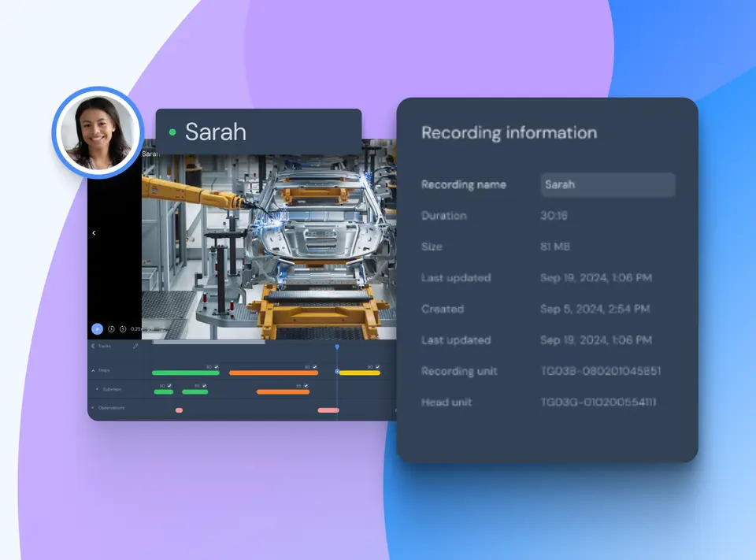Select the long orange segment in Steps track
The width and height of the screenshot is (756, 560).
(273, 373)
